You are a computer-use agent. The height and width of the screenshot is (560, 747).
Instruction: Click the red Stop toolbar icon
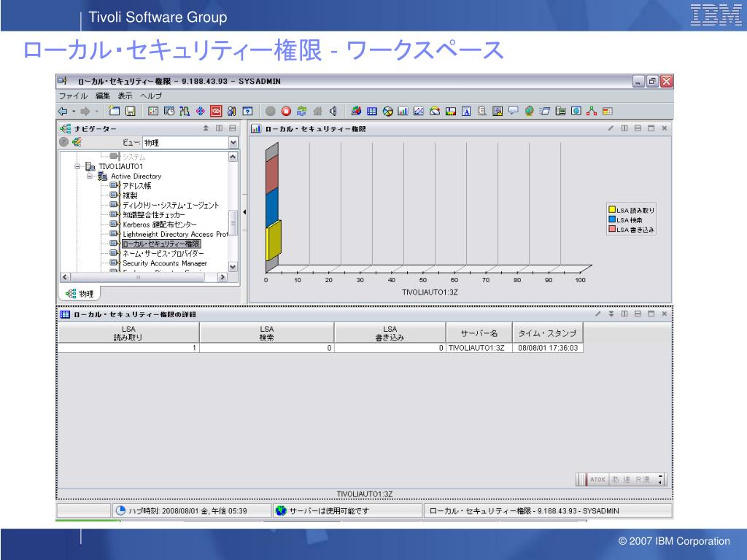(x=286, y=111)
